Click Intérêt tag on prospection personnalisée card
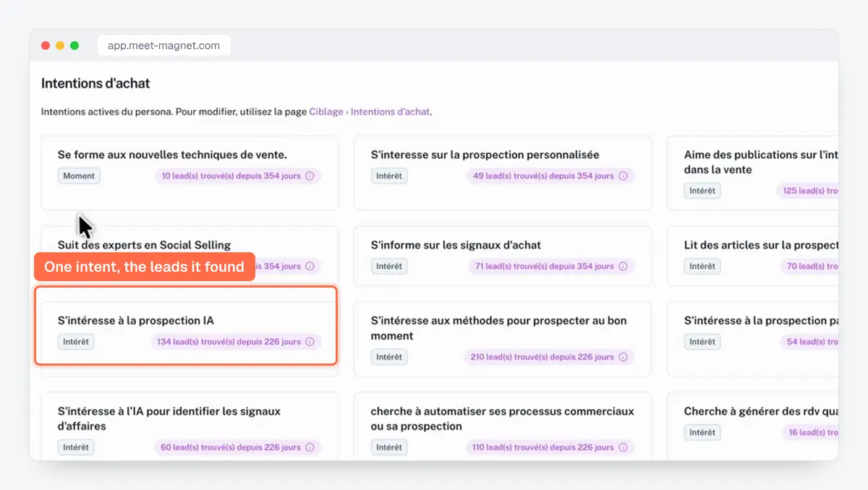Image resolution: width=868 pixels, height=490 pixels. coord(389,176)
